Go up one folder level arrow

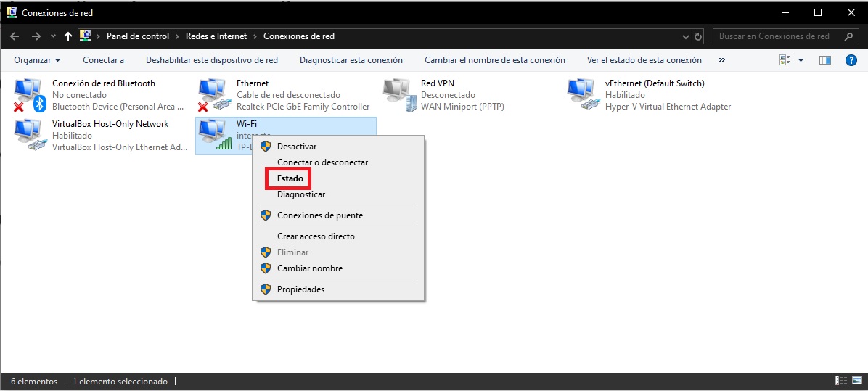(x=68, y=36)
